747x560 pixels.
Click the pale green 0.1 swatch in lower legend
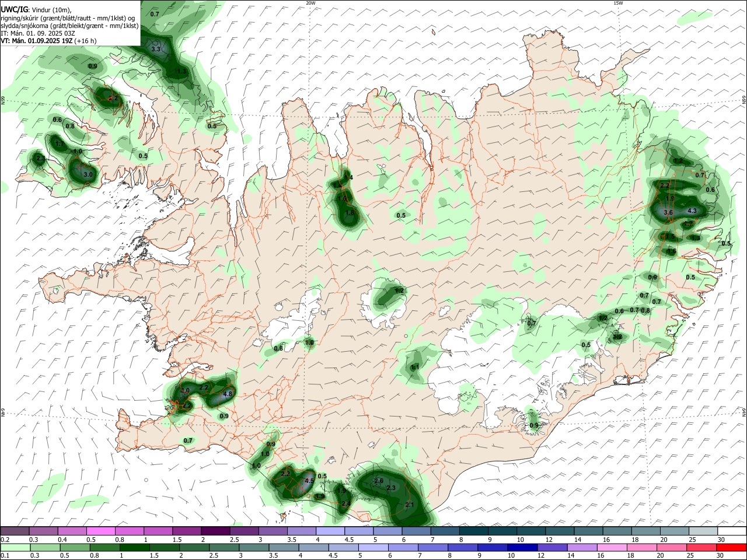click(14, 548)
